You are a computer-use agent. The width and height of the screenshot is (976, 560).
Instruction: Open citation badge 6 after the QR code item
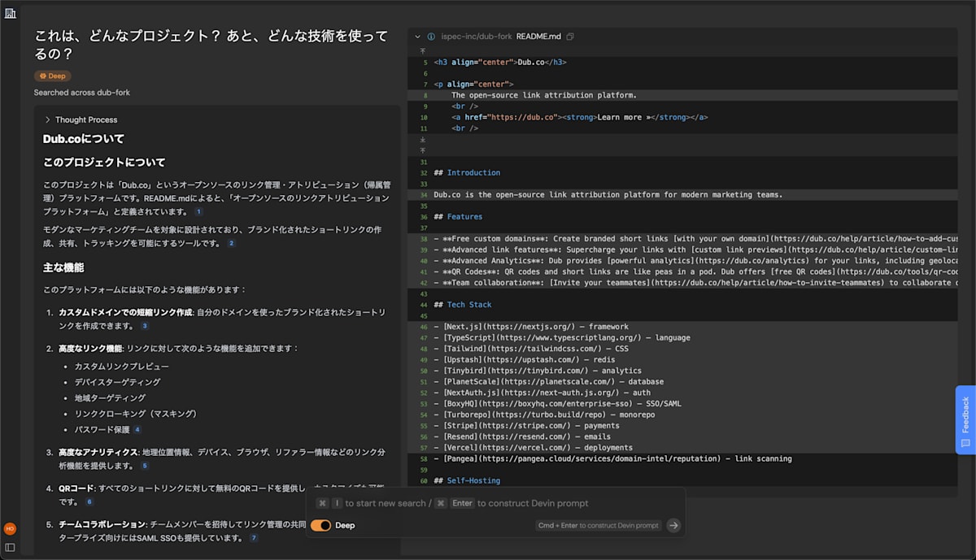[89, 502]
